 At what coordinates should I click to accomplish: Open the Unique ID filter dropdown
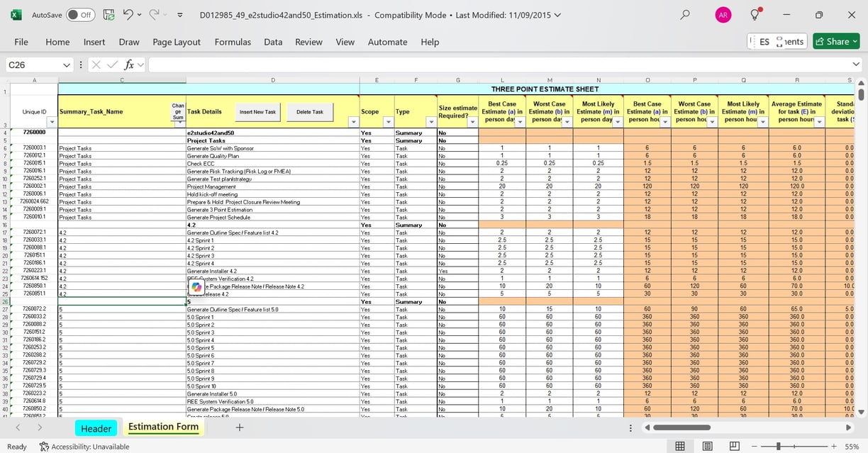(52, 123)
